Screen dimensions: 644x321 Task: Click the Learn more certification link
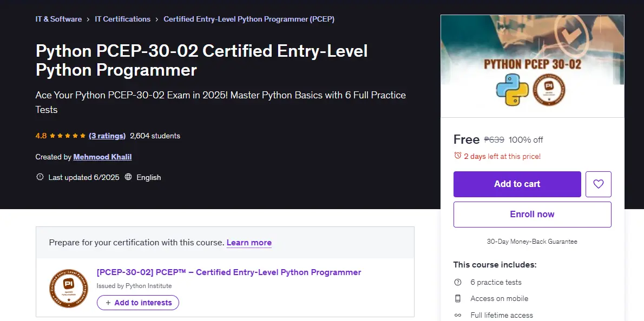[249, 242]
